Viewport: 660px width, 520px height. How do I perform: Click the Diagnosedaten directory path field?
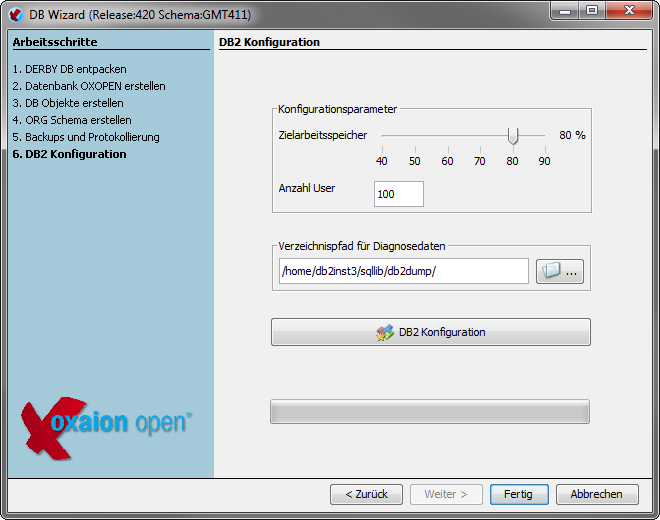(404, 271)
